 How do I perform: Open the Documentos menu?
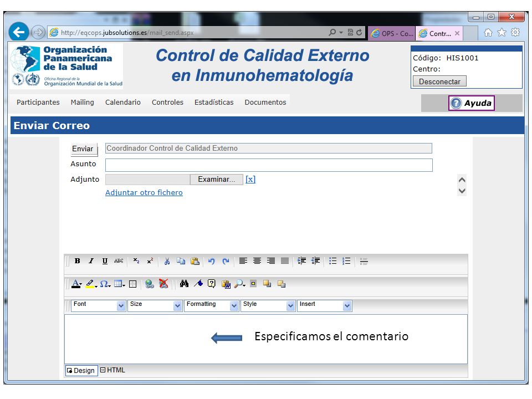[265, 102]
